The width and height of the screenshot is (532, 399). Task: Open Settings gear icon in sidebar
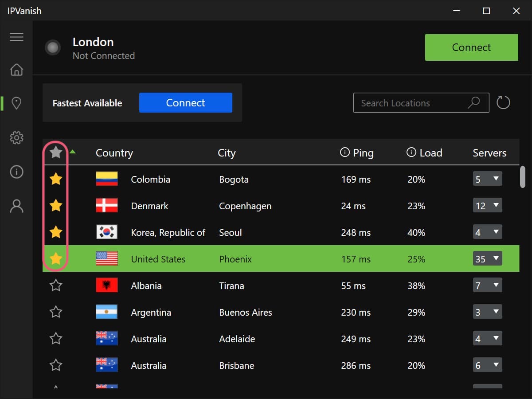[x=16, y=137]
